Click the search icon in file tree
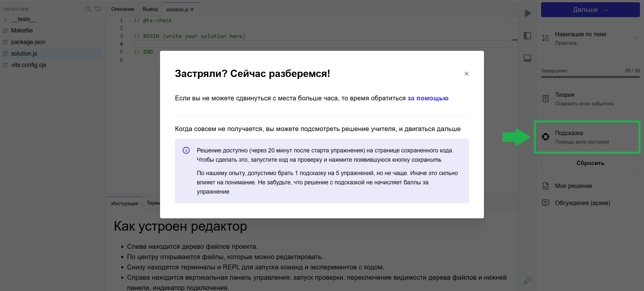The width and height of the screenshot is (644, 291). (88, 9)
